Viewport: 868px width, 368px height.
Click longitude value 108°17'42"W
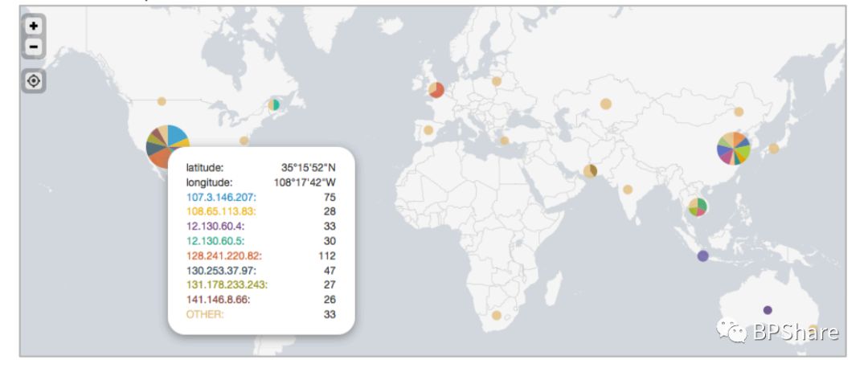(x=305, y=182)
